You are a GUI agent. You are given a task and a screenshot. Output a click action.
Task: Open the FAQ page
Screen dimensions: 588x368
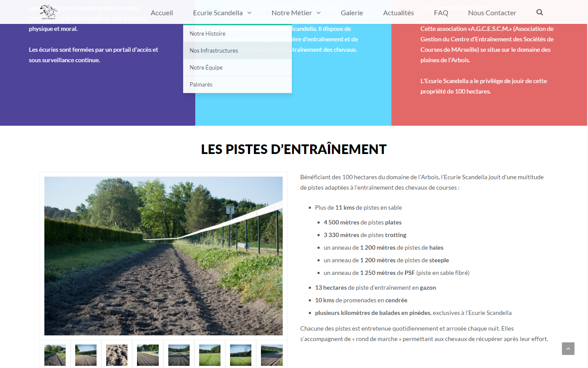tap(441, 13)
